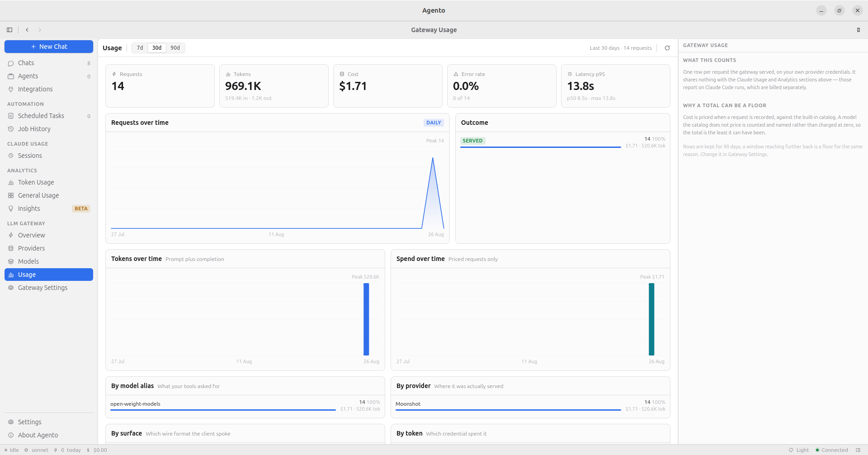
Task: Click the General Usage grid icon
Action: [x=11, y=196]
